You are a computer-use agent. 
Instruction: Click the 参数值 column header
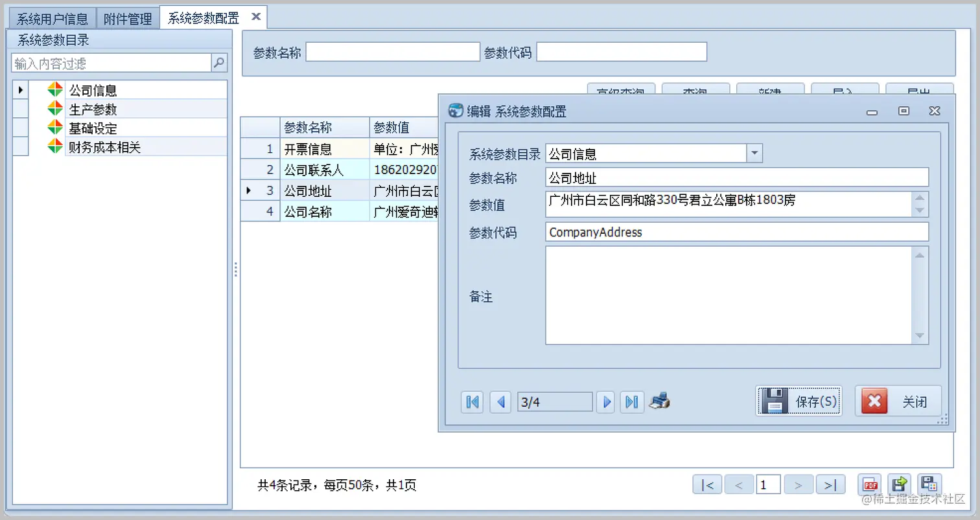pyautogui.click(x=404, y=128)
